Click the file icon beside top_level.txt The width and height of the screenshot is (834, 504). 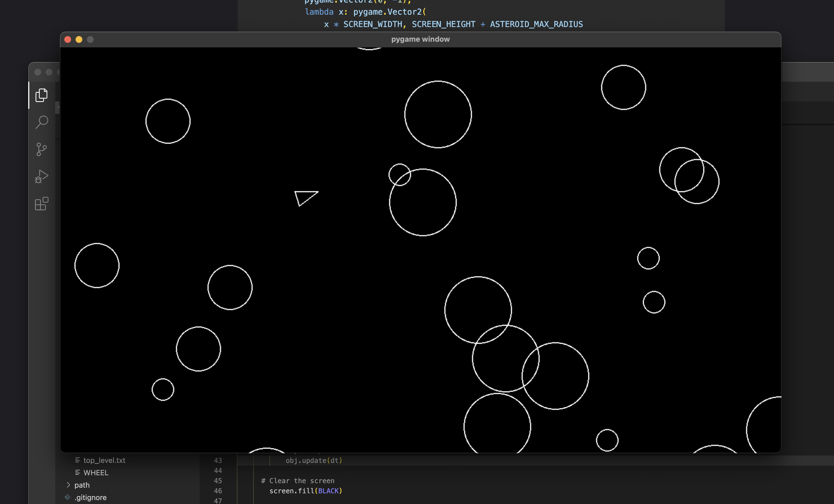[78, 460]
